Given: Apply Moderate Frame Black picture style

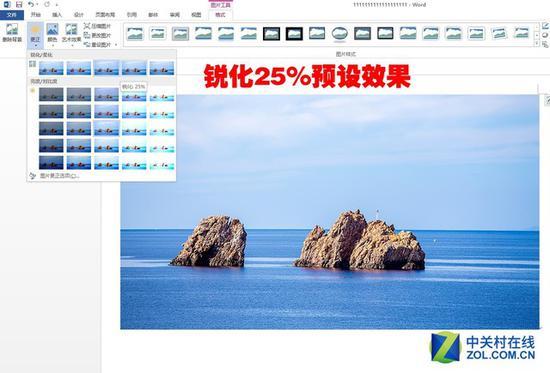Looking at the screenshot, I should pyautogui.click(x=385, y=34).
